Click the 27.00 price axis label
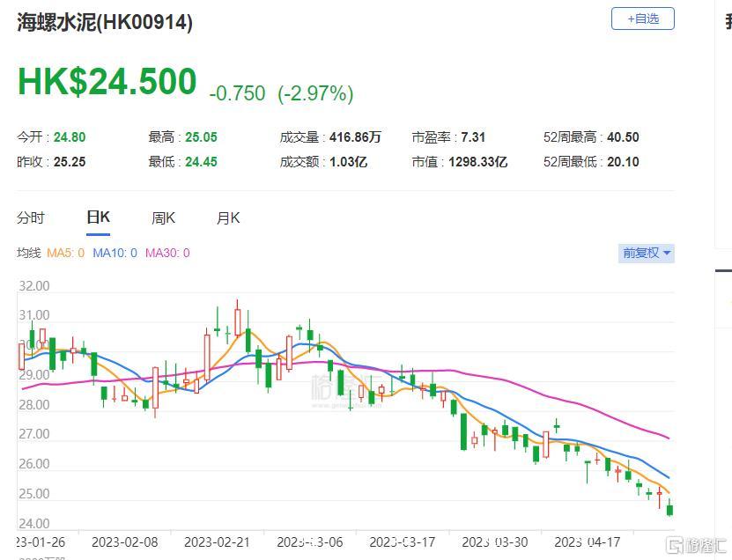This screenshot has height=560, width=732. pyautogui.click(x=34, y=434)
